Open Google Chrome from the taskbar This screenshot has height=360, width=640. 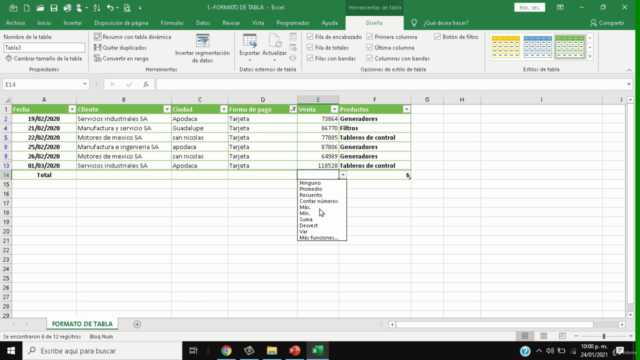click(x=226, y=351)
